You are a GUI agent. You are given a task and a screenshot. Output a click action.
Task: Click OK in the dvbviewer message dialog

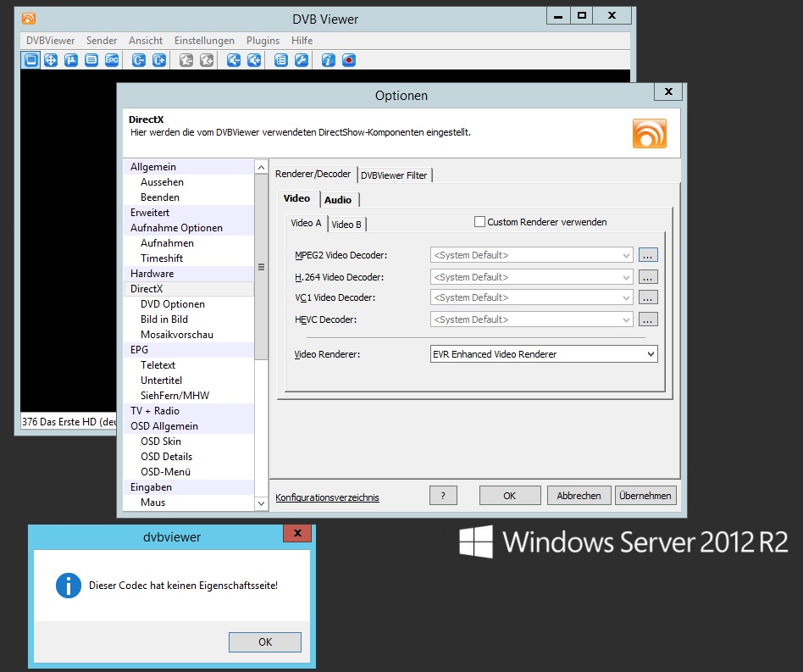pyautogui.click(x=265, y=641)
